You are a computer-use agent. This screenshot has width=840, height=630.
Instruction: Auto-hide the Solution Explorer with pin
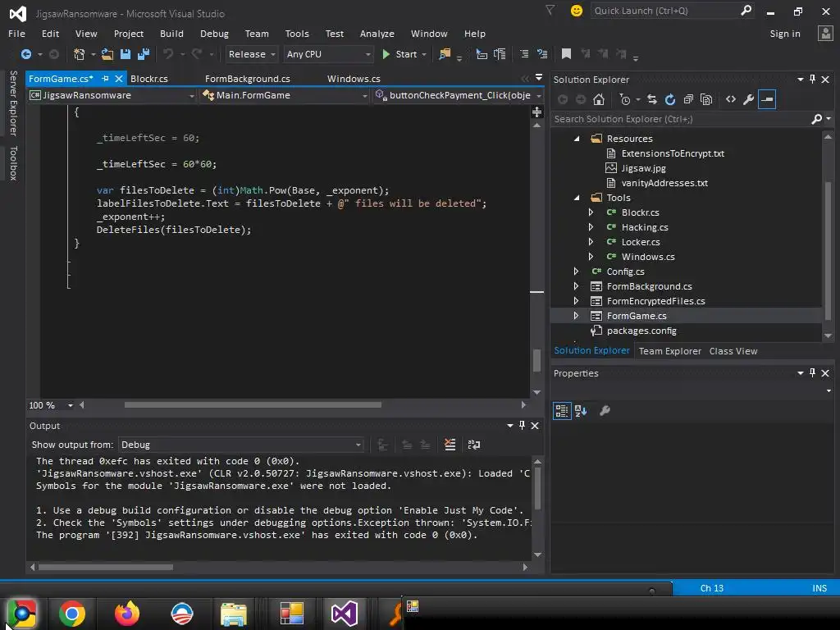click(813, 80)
